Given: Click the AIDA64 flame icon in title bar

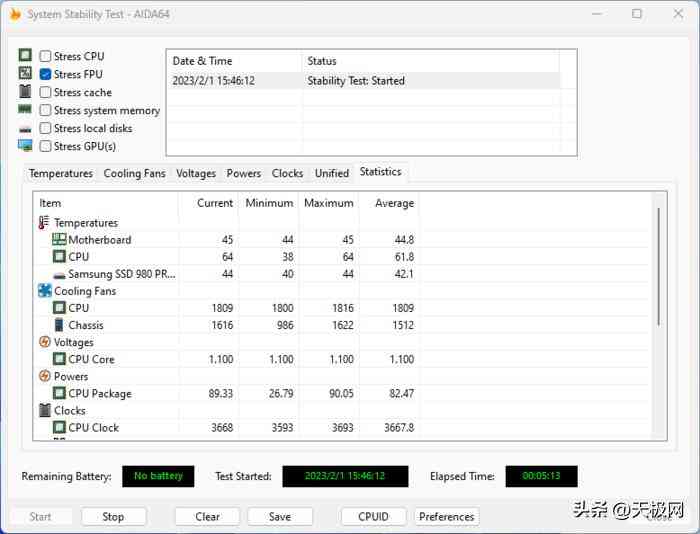Looking at the screenshot, I should pyautogui.click(x=13, y=14).
